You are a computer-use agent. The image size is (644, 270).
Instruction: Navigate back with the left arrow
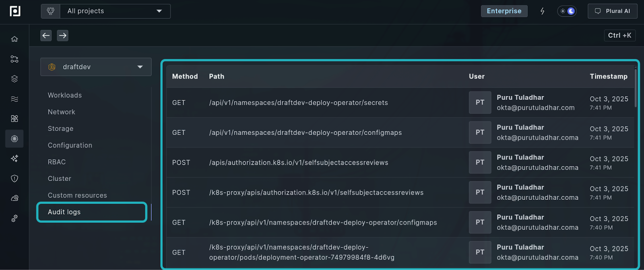[46, 36]
